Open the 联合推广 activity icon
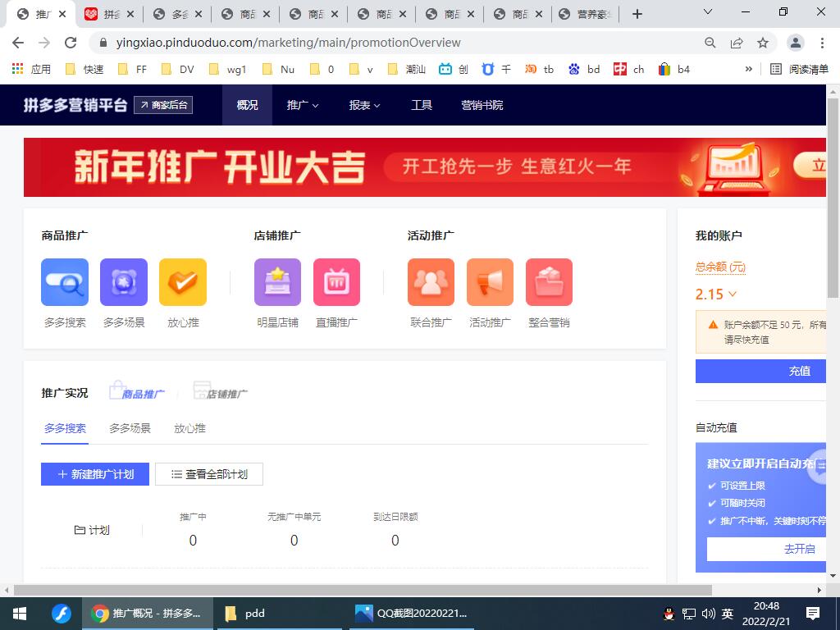 click(x=431, y=282)
